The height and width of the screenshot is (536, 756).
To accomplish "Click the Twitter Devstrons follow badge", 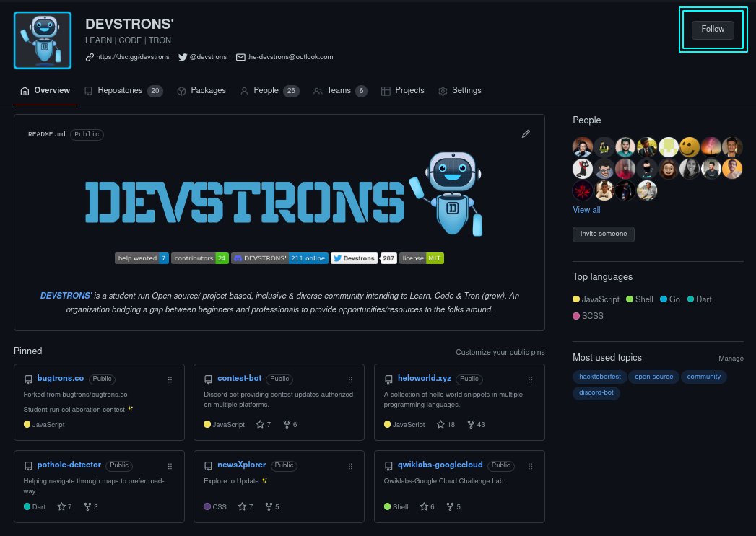I will (x=355, y=258).
